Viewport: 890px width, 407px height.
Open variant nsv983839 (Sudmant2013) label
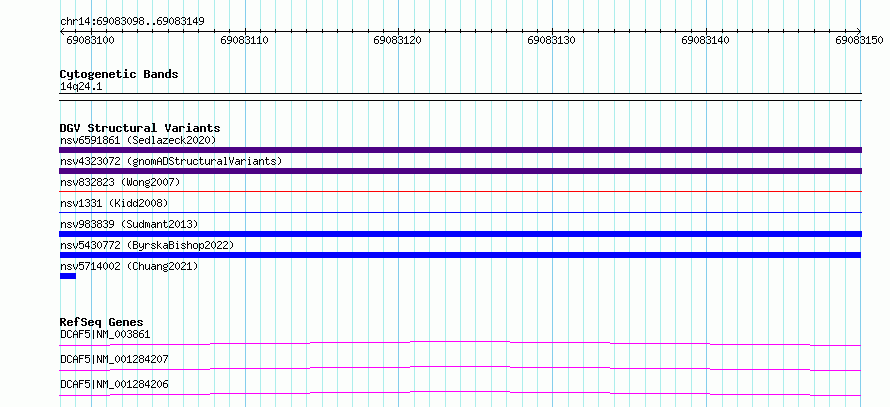point(129,224)
